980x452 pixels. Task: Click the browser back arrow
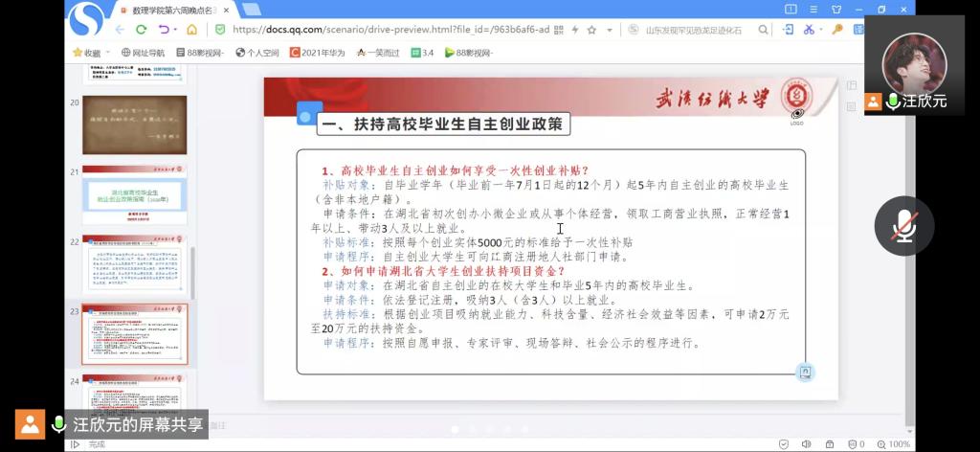coord(119,30)
